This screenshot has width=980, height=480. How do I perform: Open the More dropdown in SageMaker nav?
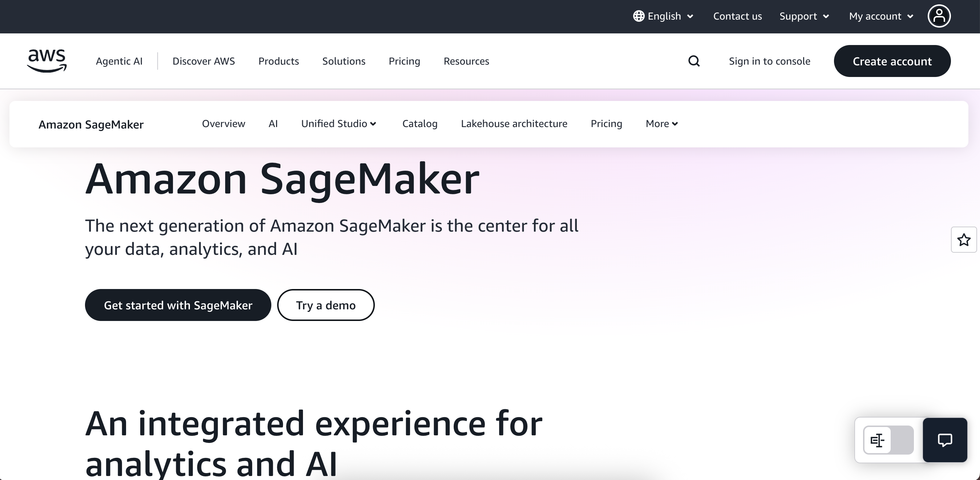coord(661,123)
